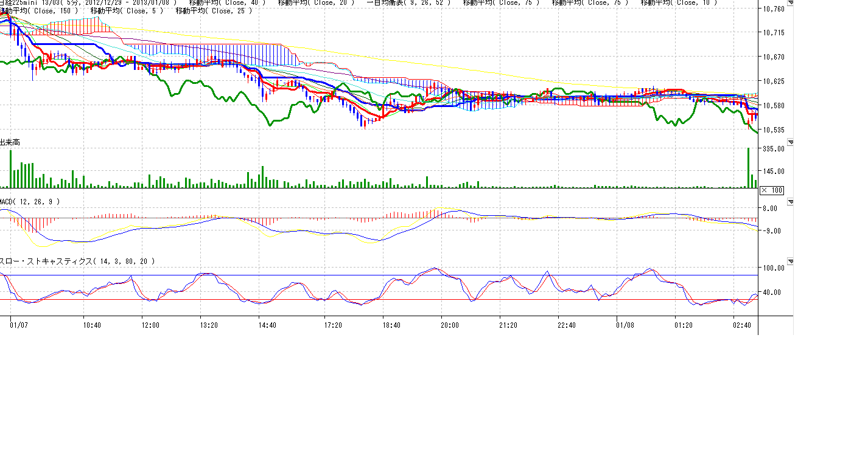Select the 移動平均(Close, 20) indicator label
The image size is (868, 467).
click(316, 2)
